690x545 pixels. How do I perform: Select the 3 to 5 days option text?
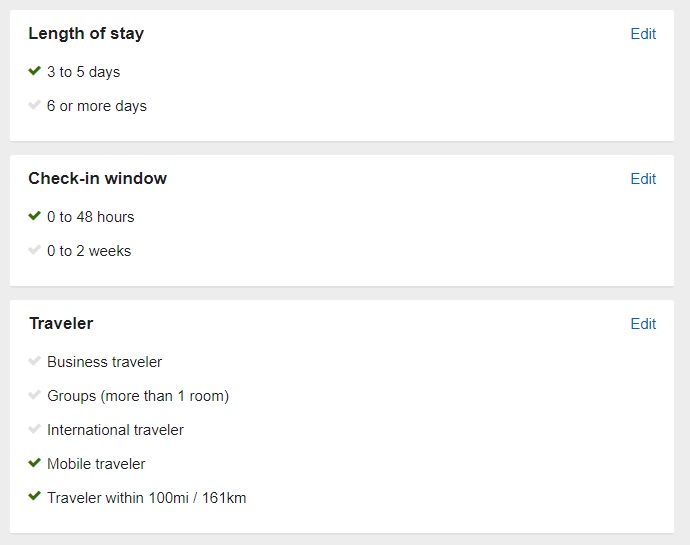[x=84, y=72]
